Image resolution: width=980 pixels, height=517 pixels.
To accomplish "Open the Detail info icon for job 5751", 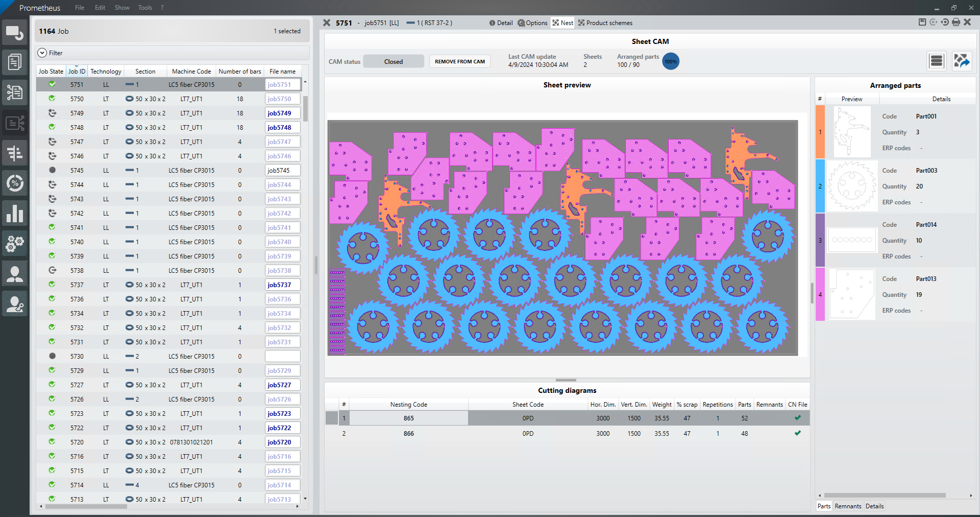I will pyautogui.click(x=491, y=22).
